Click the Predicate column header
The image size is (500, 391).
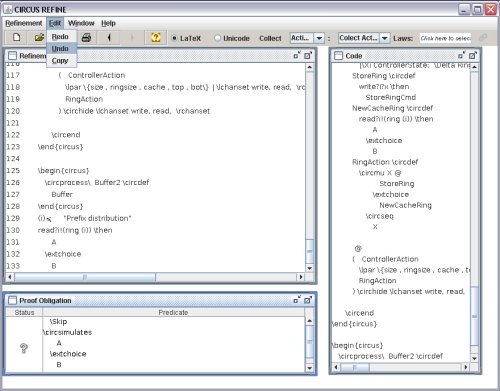(x=173, y=312)
